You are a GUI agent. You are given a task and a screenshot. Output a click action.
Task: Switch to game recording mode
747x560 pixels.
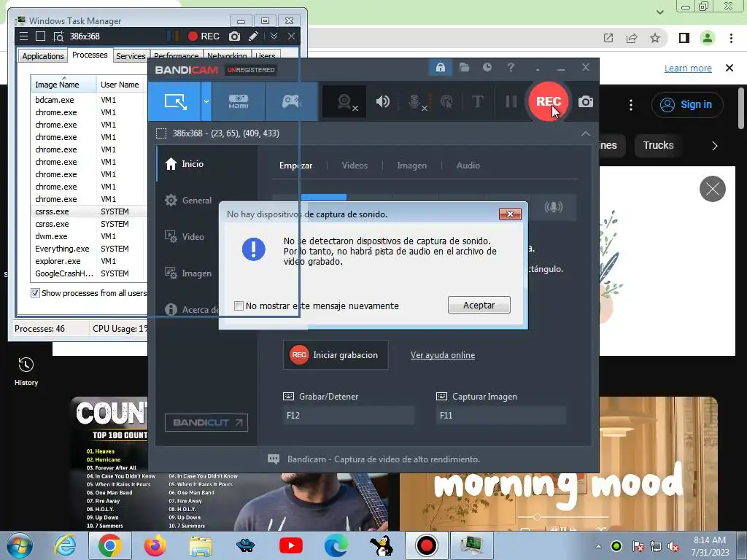[x=291, y=101]
